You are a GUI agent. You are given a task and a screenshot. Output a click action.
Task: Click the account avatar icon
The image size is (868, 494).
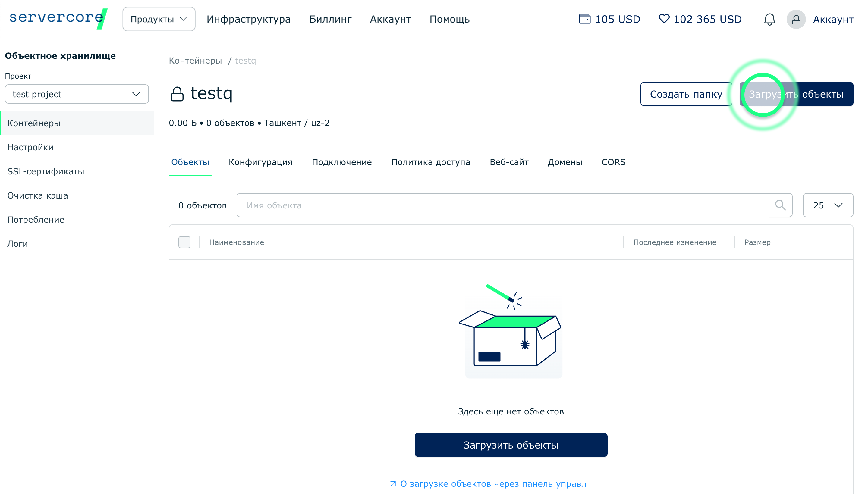[x=796, y=19]
